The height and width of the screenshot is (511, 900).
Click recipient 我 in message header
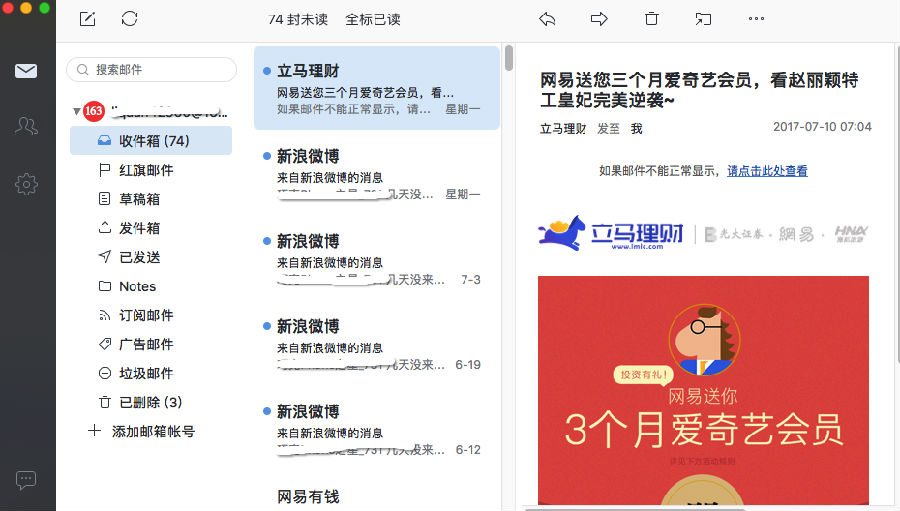click(x=637, y=129)
